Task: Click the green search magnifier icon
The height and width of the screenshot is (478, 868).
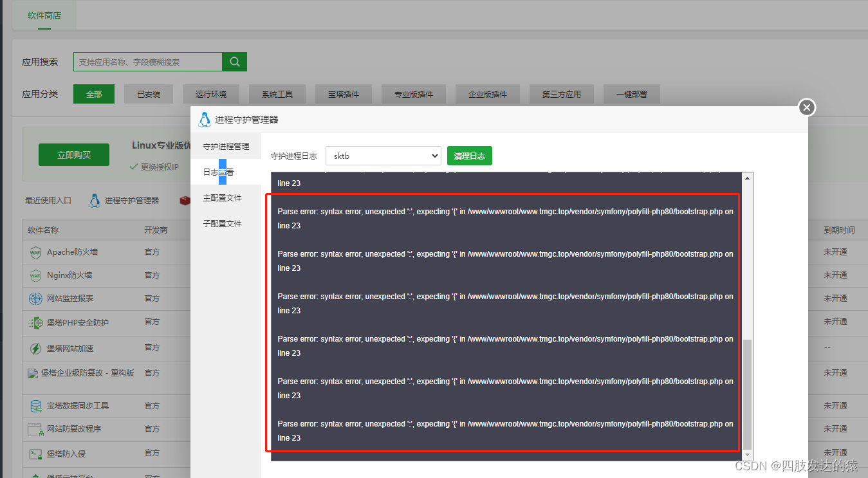Action: (234, 62)
